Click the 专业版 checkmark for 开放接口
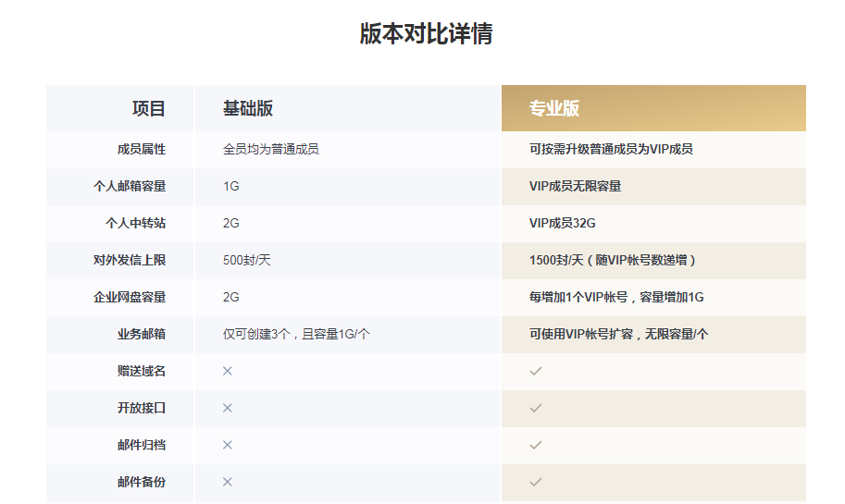The width and height of the screenshot is (845, 504). coord(535,408)
